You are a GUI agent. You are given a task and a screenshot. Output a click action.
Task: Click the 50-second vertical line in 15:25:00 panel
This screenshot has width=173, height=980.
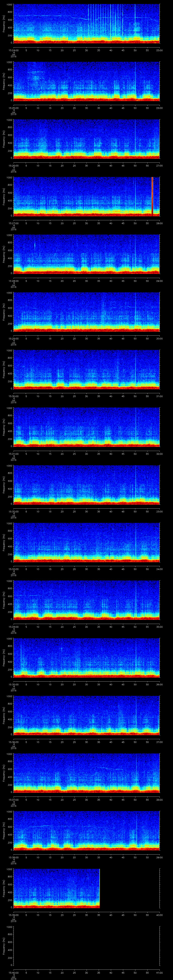click(x=135, y=81)
